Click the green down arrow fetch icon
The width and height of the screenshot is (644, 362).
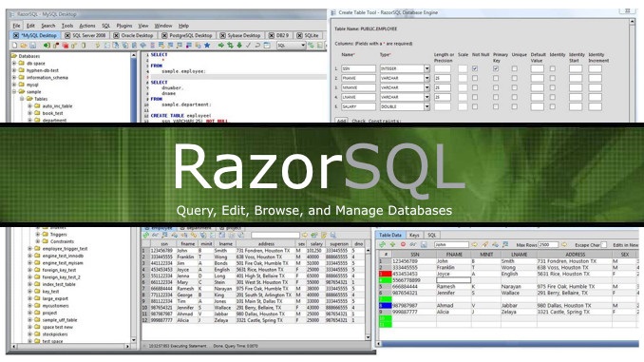click(x=239, y=46)
